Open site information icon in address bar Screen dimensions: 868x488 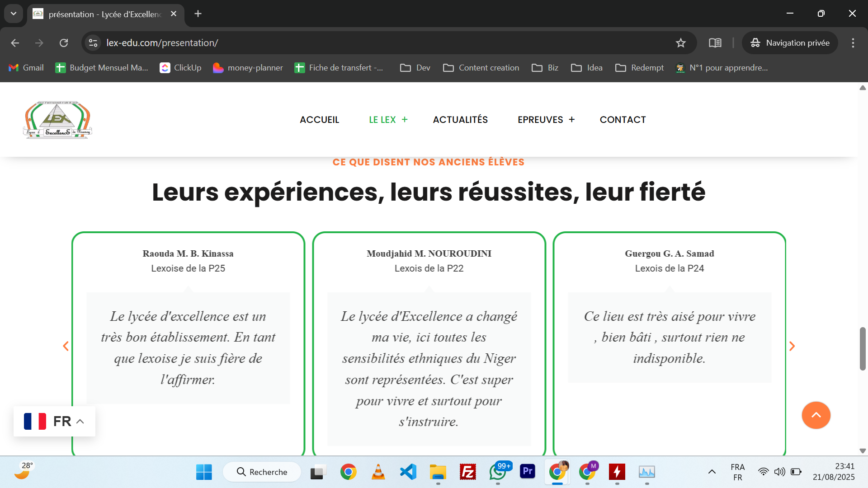coord(93,43)
